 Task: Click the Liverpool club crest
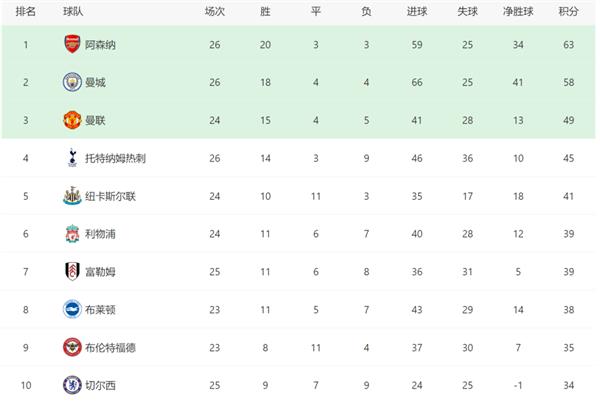tap(72, 233)
